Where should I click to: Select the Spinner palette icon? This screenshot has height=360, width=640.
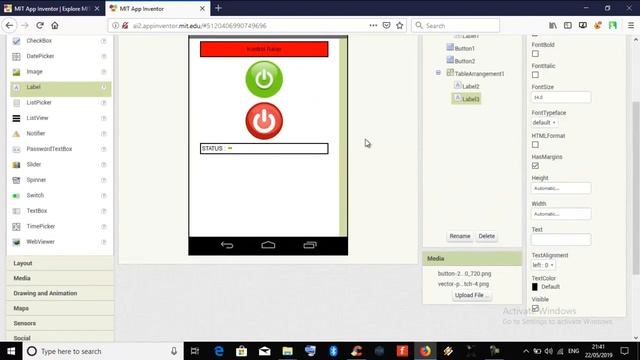point(16,180)
